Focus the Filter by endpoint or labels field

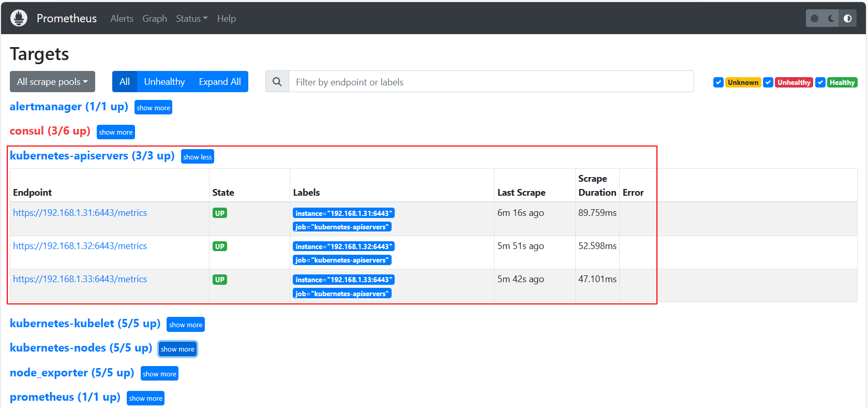(x=491, y=82)
